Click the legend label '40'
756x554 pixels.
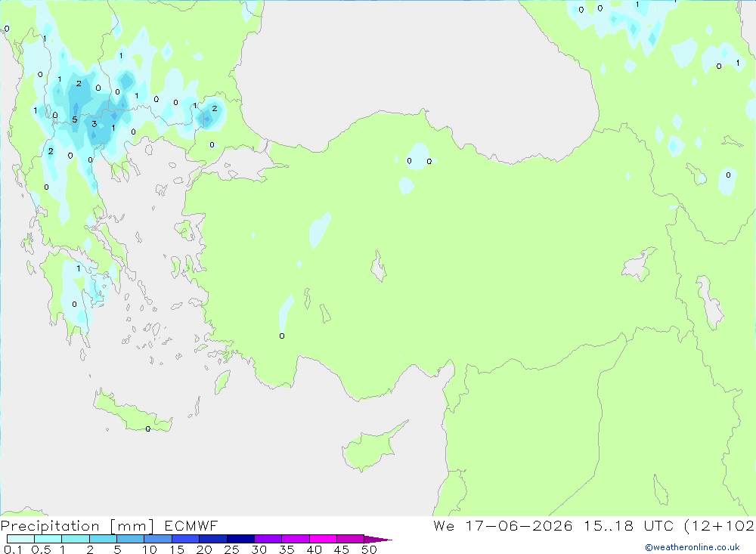point(314,549)
